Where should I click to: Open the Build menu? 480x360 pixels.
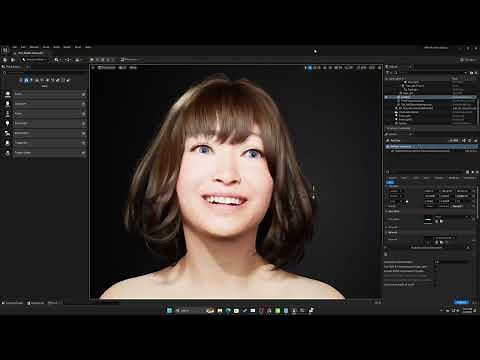[56, 47]
